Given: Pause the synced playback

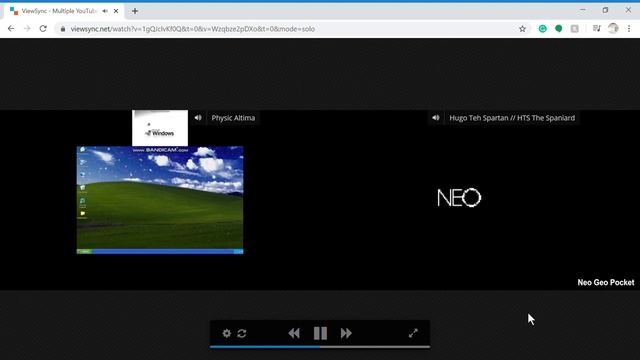Looking at the screenshot, I should [320, 333].
